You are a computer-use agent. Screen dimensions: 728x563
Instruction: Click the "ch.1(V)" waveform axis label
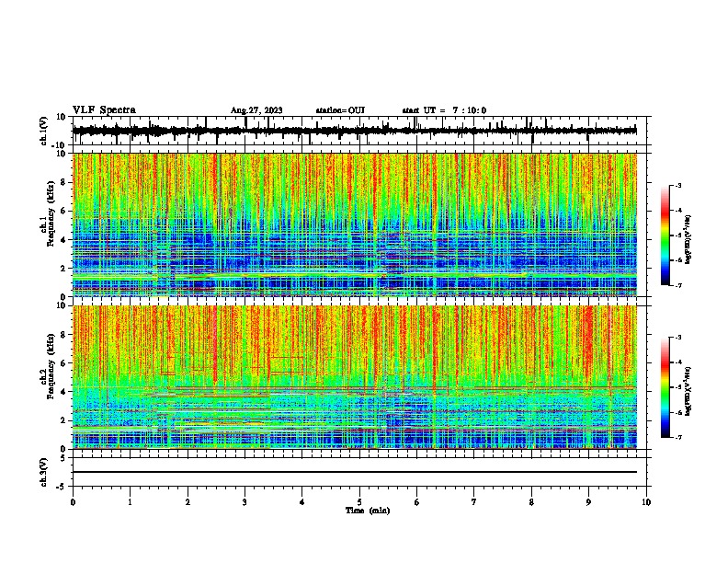click(44, 131)
